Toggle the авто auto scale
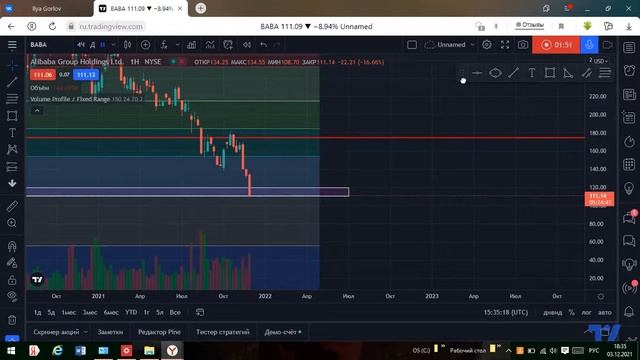Viewport: 640px width, 360px height. (604, 312)
